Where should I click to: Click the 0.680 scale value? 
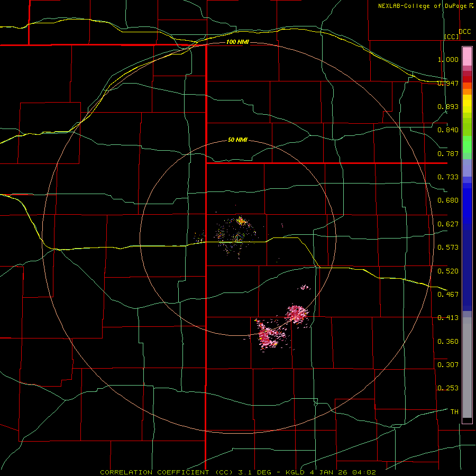(x=448, y=200)
